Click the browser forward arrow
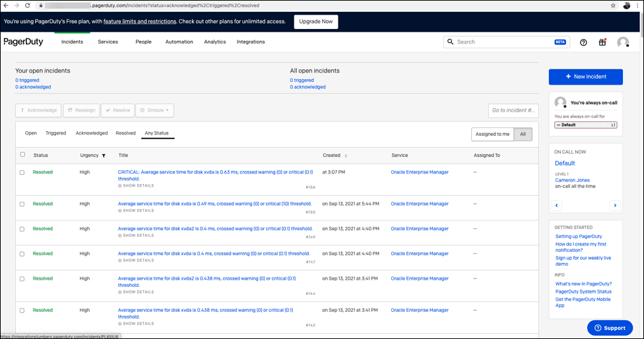The width and height of the screenshot is (644, 339). (16, 5)
